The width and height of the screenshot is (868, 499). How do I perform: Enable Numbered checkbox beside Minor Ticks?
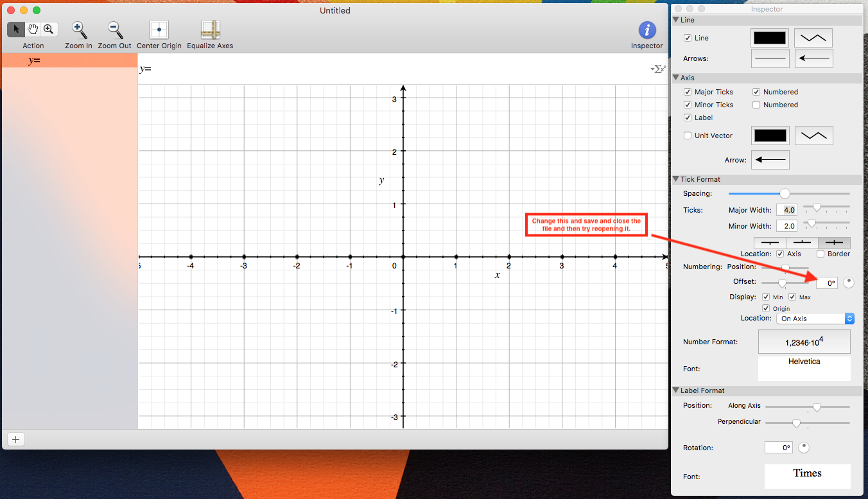tap(756, 105)
